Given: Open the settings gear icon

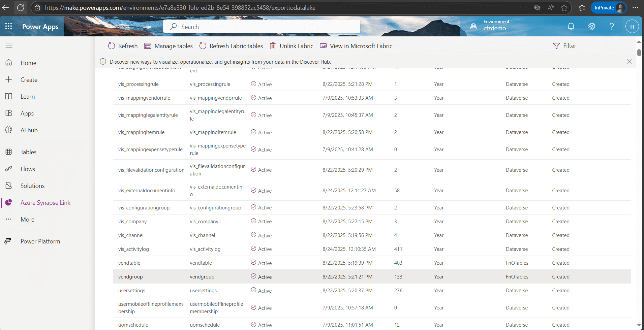Looking at the screenshot, I should pyautogui.click(x=591, y=26).
